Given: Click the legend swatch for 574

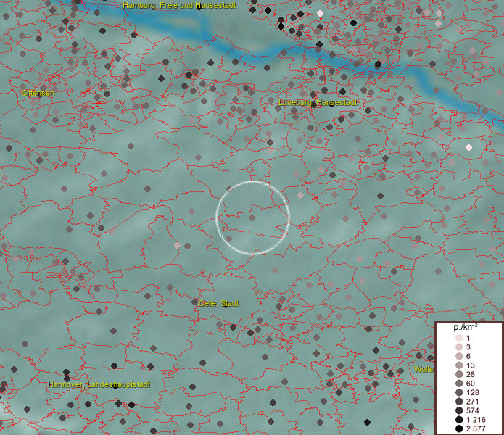Looking at the screenshot, I should pyautogui.click(x=459, y=410).
